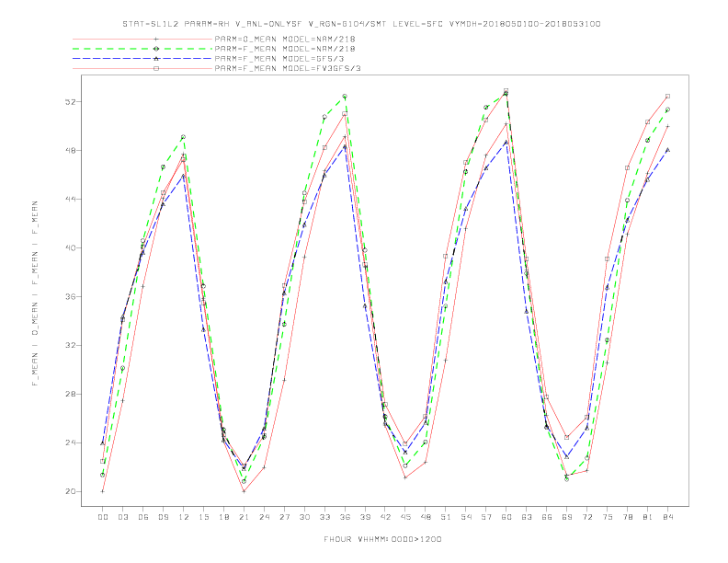
Task: Click x-axis forecast hour label 09
Action: tap(163, 517)
